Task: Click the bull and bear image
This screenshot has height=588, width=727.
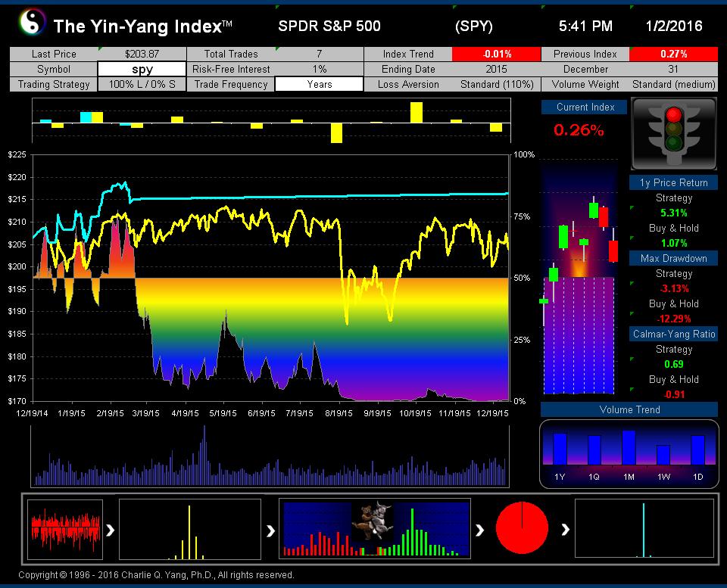Action: pyautogui.click(x=373, y=521)
